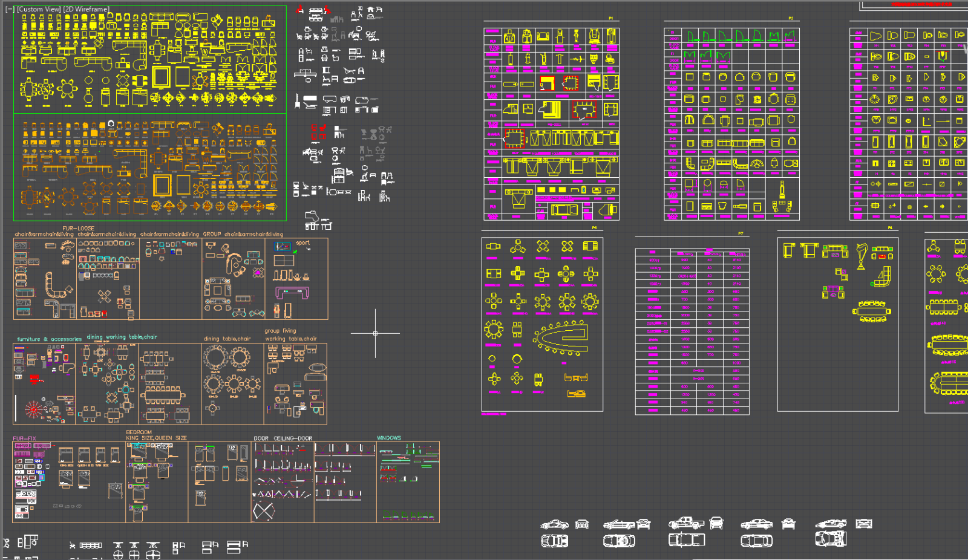Pick the red radial chandelier symbol

[x=34, y=409]
